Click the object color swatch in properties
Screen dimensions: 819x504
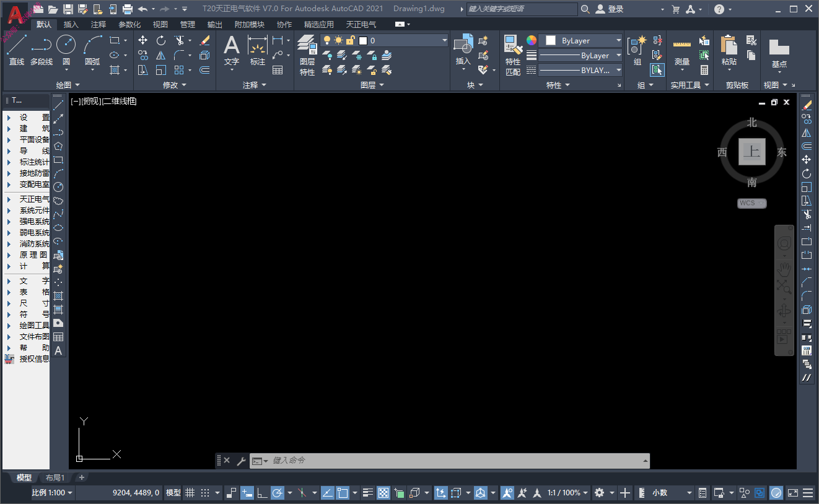[x=550, y=40]
